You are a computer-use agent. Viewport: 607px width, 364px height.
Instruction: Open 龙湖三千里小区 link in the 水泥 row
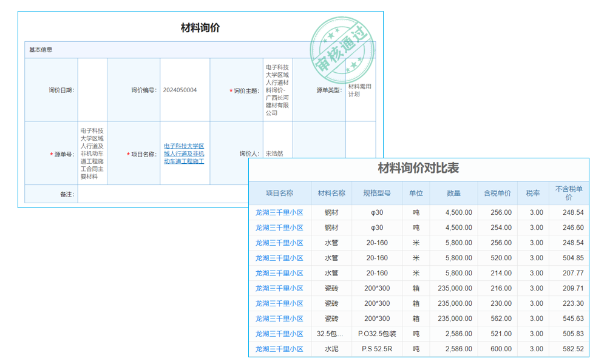[279, 349]
